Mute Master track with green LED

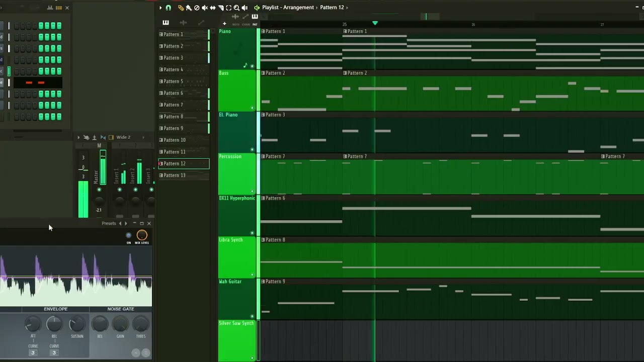99,190
